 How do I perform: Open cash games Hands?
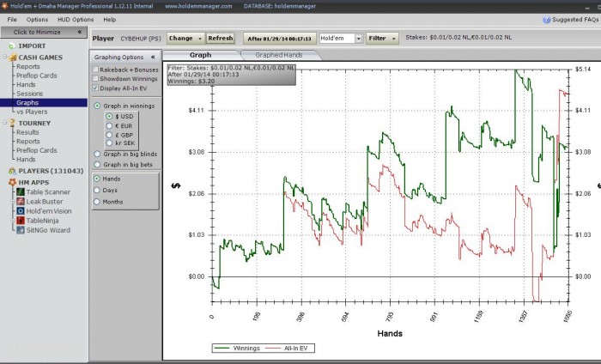(26, 85)
